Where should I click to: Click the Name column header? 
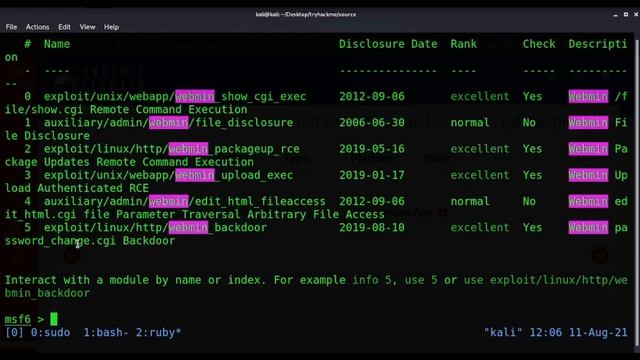click(x=57, y=44)
